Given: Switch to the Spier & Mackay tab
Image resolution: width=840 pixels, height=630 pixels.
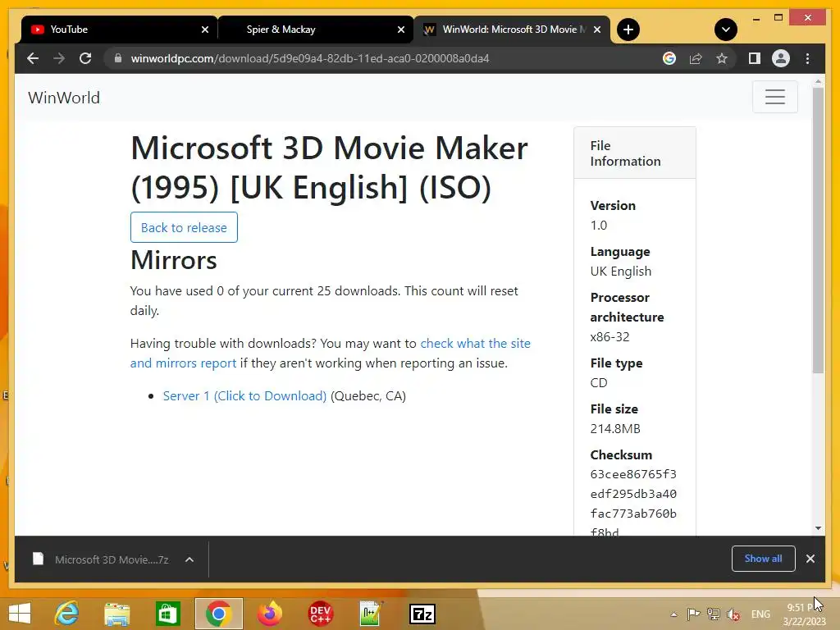Looking at the screenshot, I should click(315, 30).
